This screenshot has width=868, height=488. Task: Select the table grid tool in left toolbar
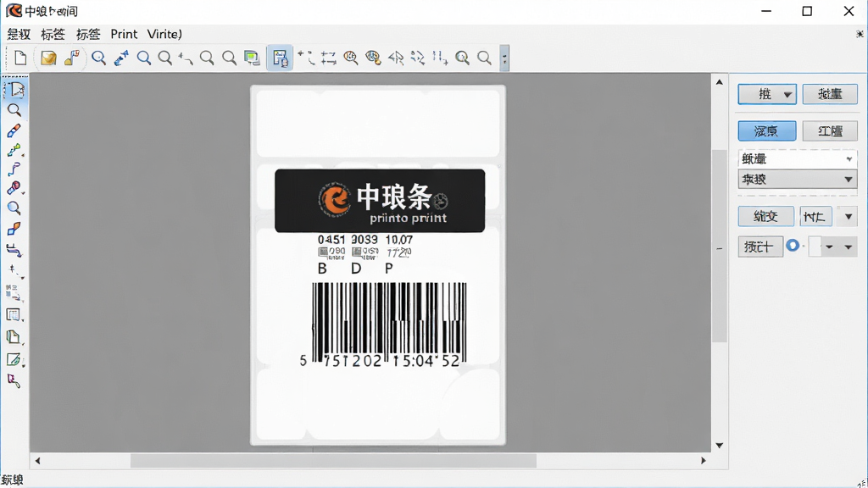pyautogui.click(x=14, y=315)
